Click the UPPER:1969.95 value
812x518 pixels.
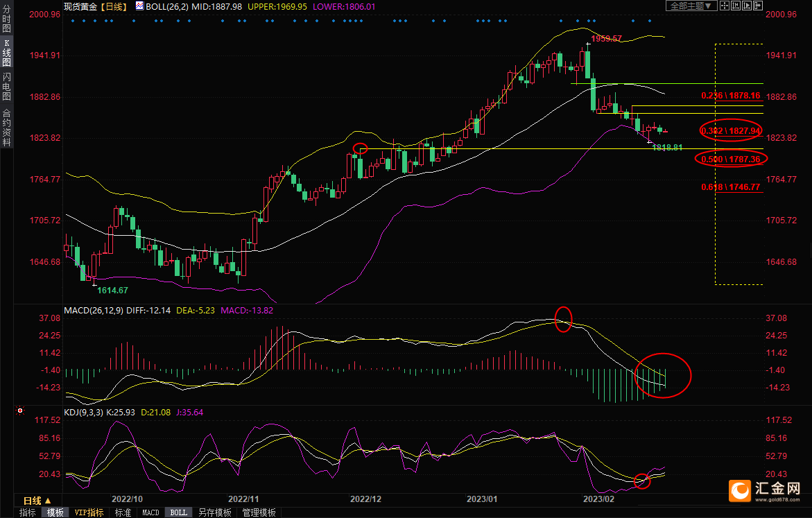[277, 7]
